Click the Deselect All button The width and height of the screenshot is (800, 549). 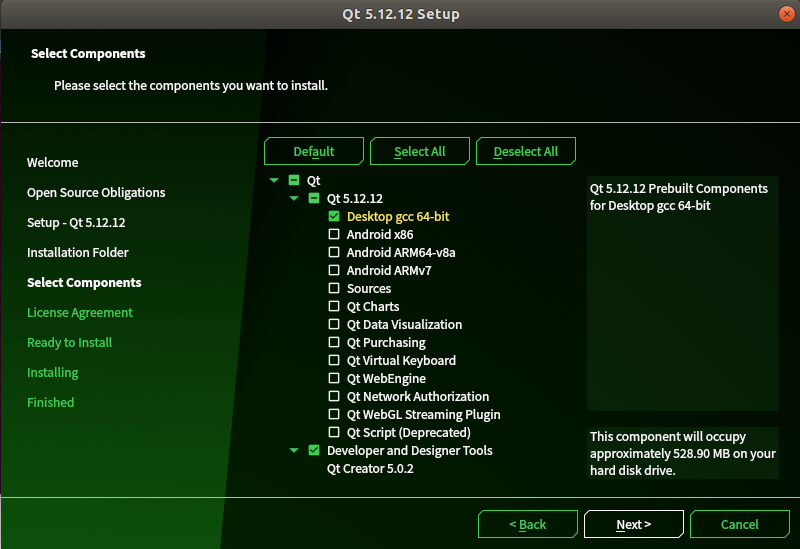(526, 151)
